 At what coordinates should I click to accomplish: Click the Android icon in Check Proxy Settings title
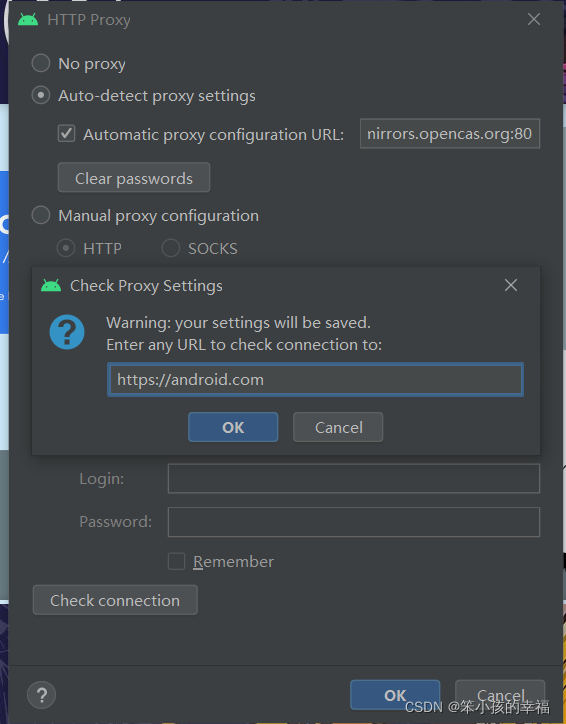(x=51, y=286)
